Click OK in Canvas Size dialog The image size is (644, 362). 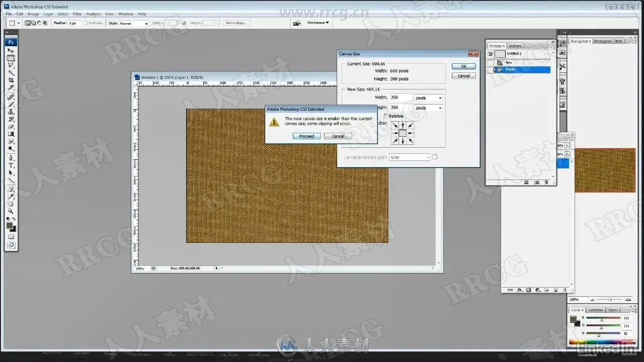coord(464,66)
